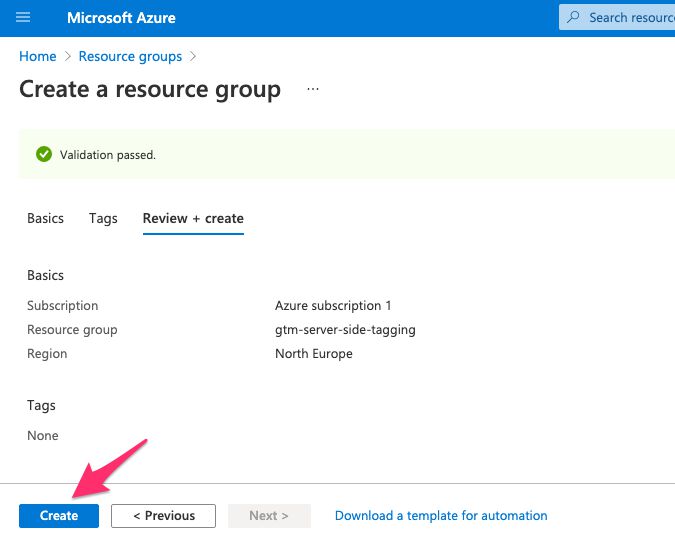Screen dimensions: 675x533
Task: Open Download a template for automation link
Action: click(x=441, y=516)
